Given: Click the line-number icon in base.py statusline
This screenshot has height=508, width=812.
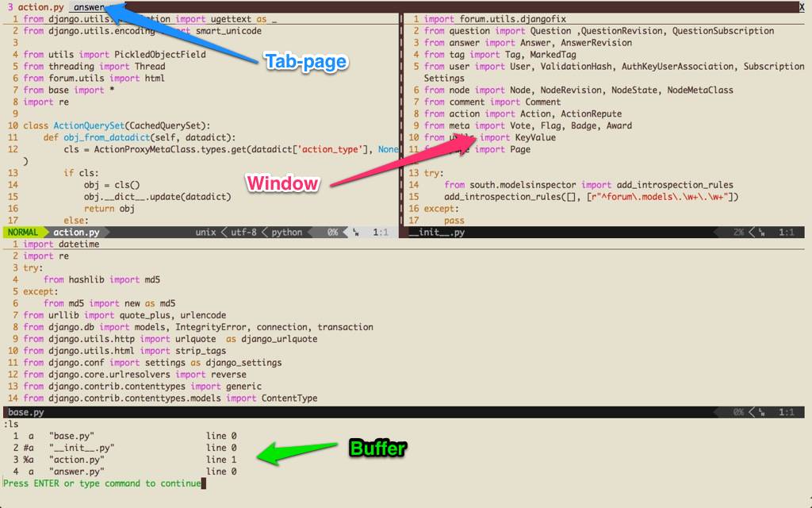Looking at the screenshot, I should point(762,412).
